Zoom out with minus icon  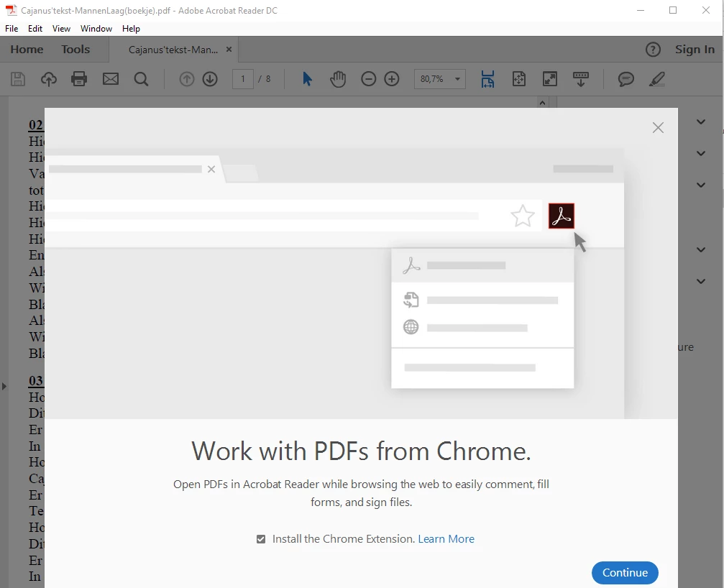(x=368, y=79)
